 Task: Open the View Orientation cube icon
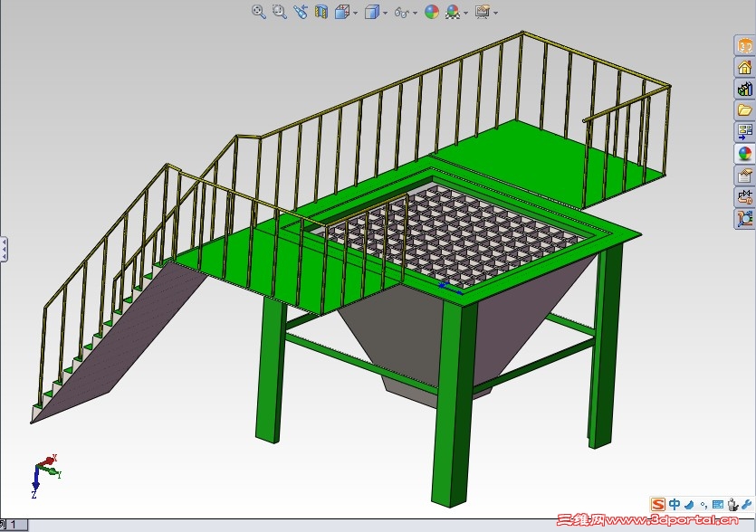[x=342, y=12]
